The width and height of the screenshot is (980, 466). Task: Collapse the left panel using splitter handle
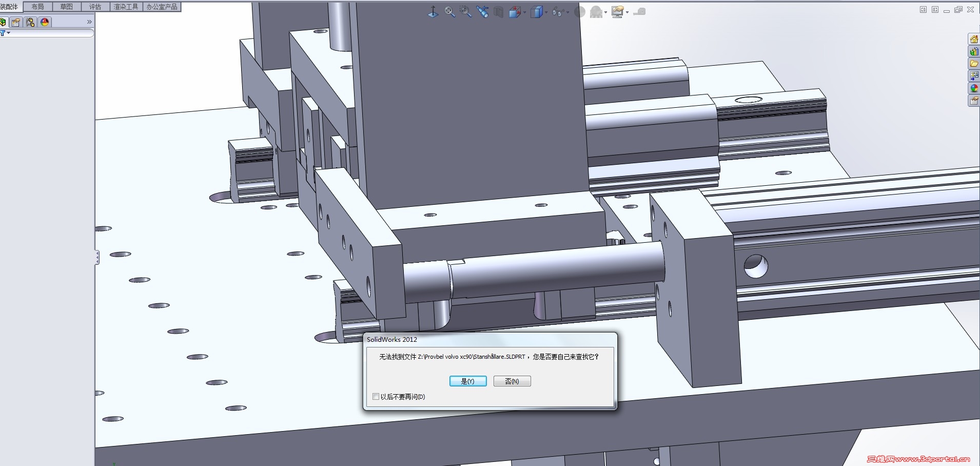[97, 257]
